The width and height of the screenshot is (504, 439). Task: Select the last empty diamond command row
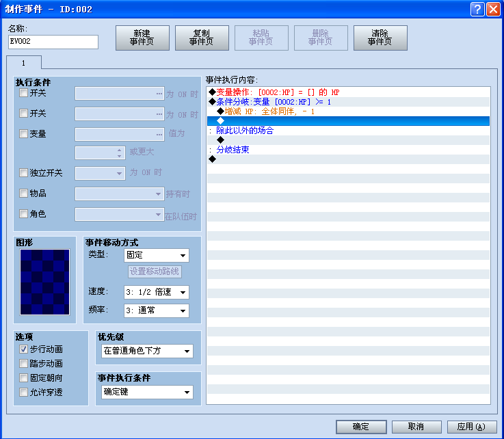coord(349,159)
